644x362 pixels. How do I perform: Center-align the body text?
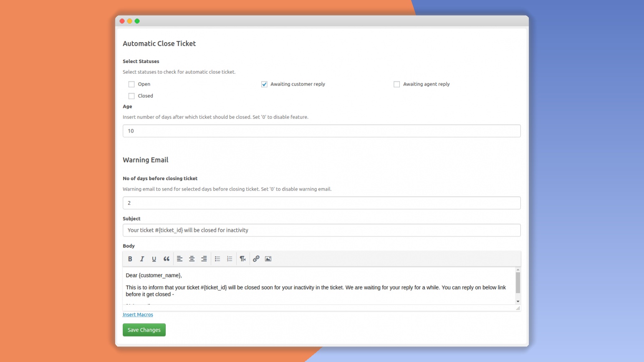192,259
